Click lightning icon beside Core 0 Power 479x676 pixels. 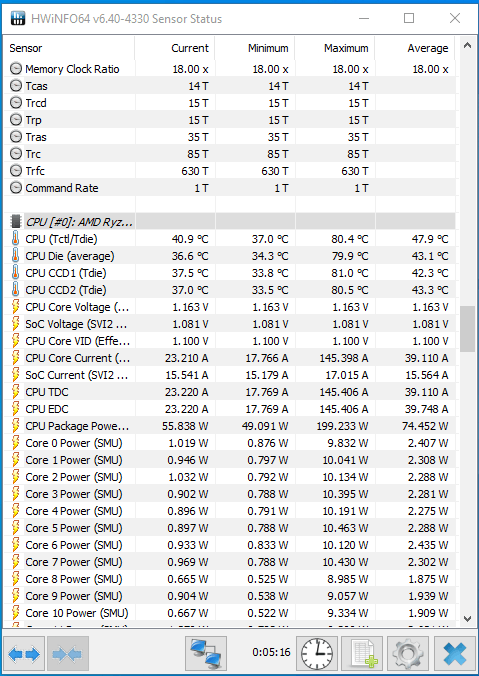(16, 443)
